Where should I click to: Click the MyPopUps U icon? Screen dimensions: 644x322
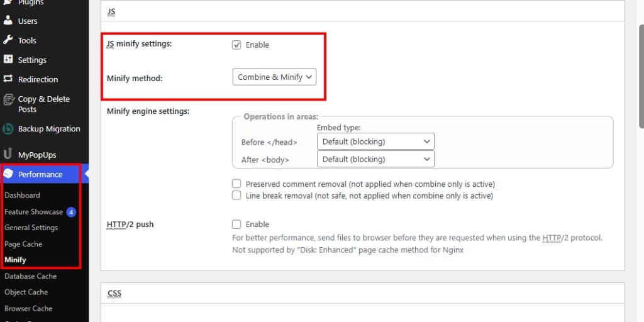(8, 155)
